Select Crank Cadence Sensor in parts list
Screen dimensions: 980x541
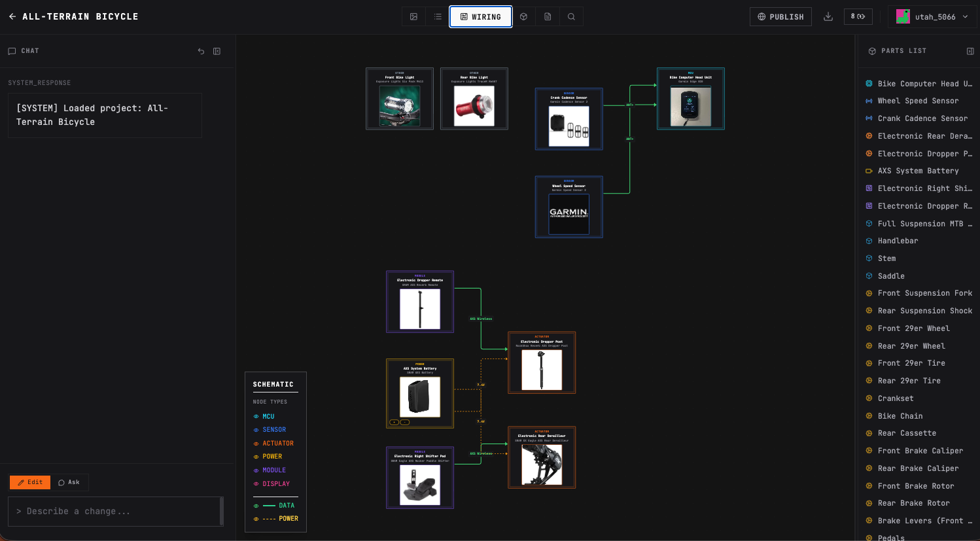(x=922, y=118)
